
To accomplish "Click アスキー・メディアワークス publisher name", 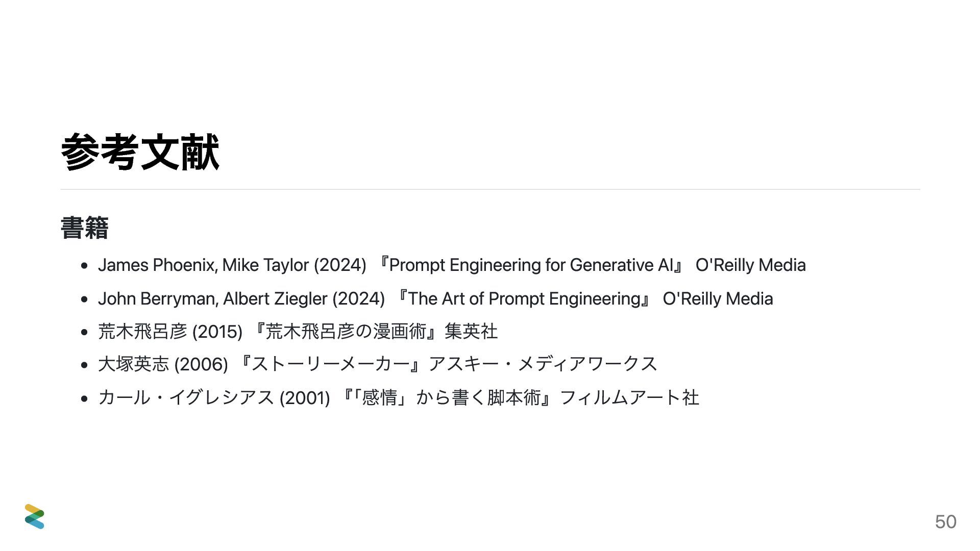I will 543,364.
